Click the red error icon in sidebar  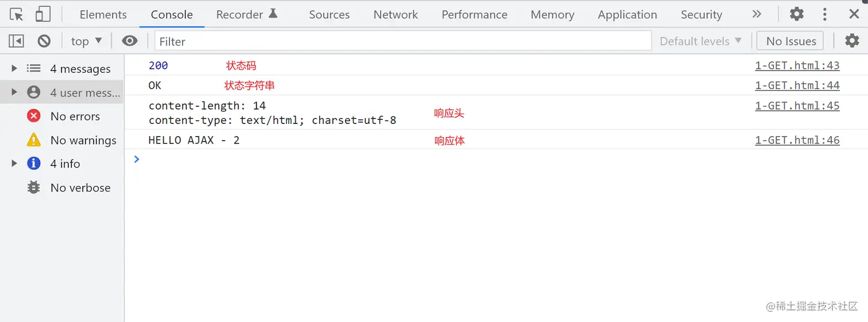[34, 116]
